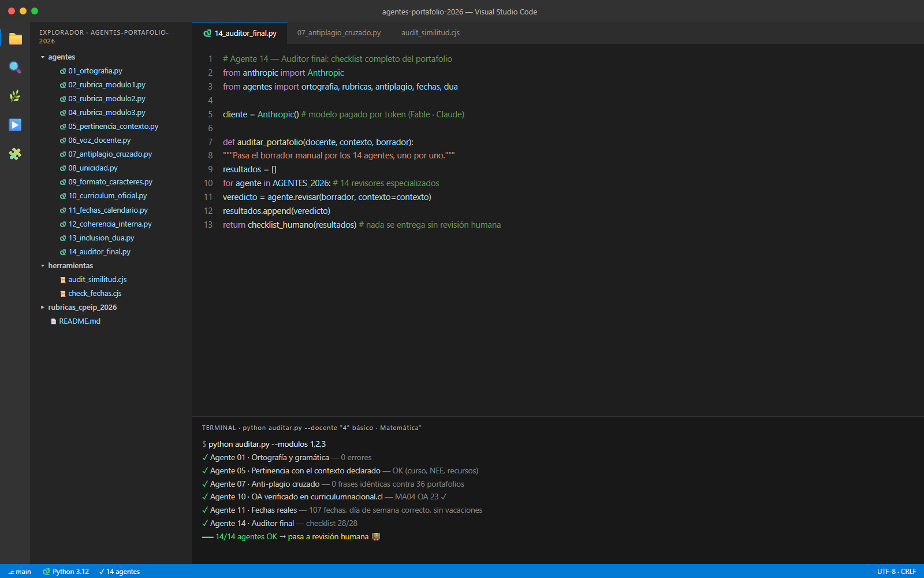The image size is (924, 578).
Task: Click code 'def auditar_portafolio' line
Action: (x=318, y=142)
